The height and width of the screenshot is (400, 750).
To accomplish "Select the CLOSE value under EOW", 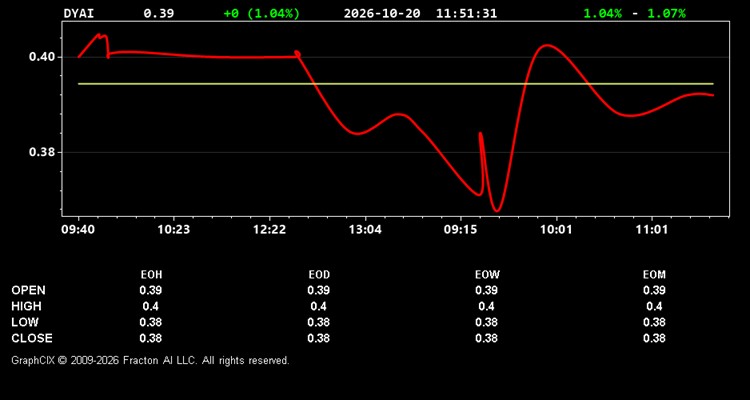I will click(x=487, y=338).
